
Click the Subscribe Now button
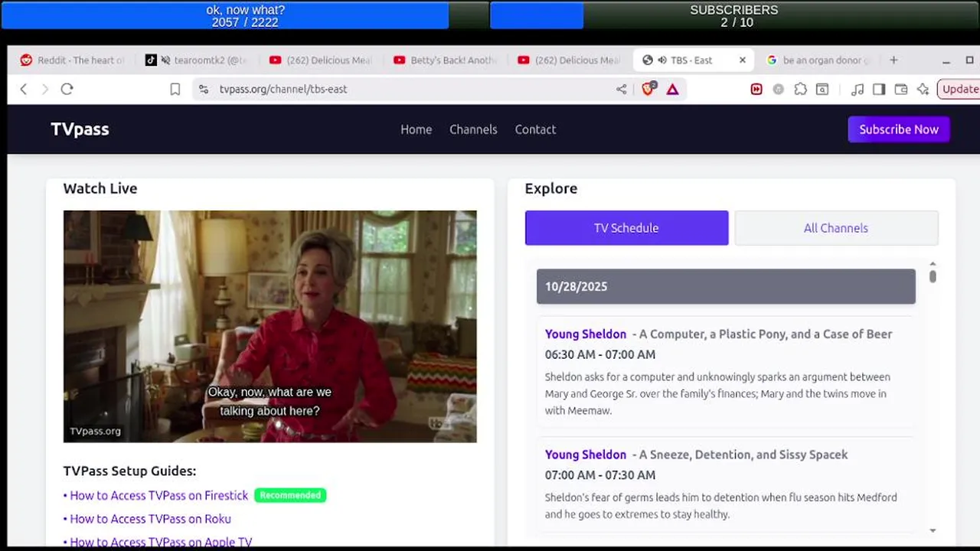[x=899, y=129]
